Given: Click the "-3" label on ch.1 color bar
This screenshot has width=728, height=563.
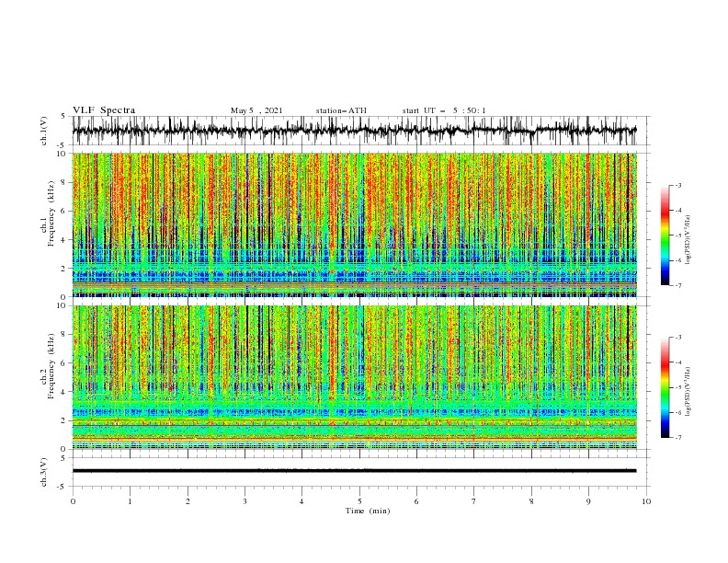Looking at the screenshot, I should click(x=678, y=185).
